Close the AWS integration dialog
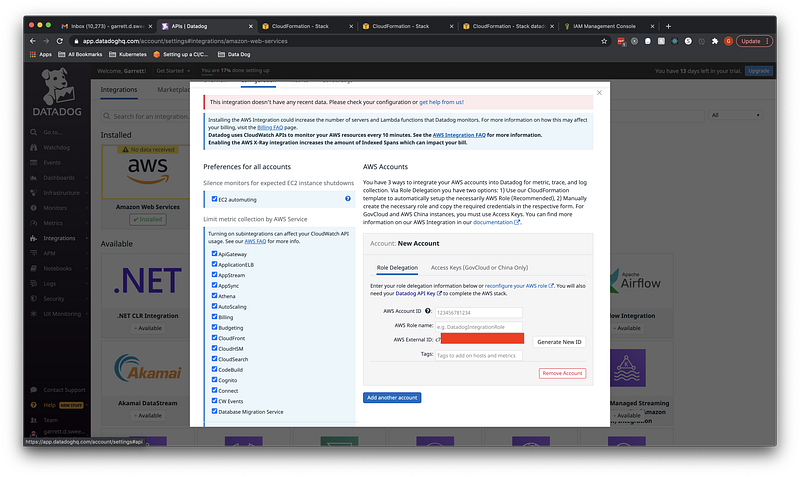 (599, 92)
